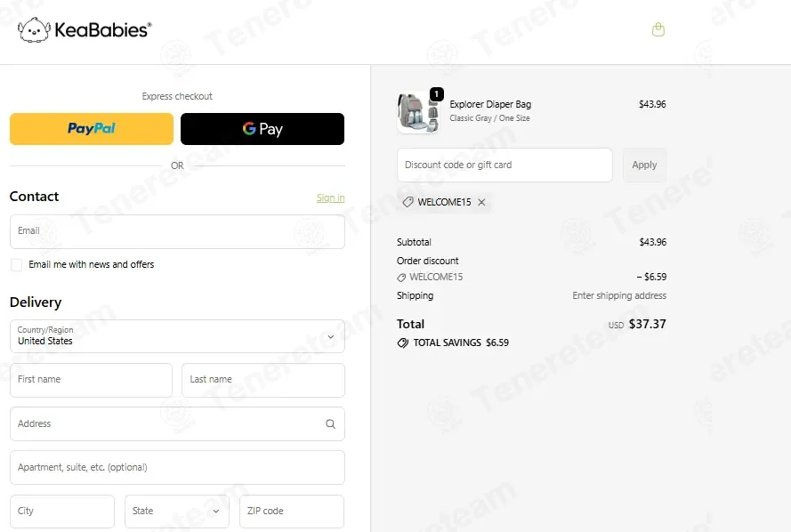The width and height of the screenshot is (791, 532).
Task: Check Email me with news and offers
Action: (x=17, y=265)
